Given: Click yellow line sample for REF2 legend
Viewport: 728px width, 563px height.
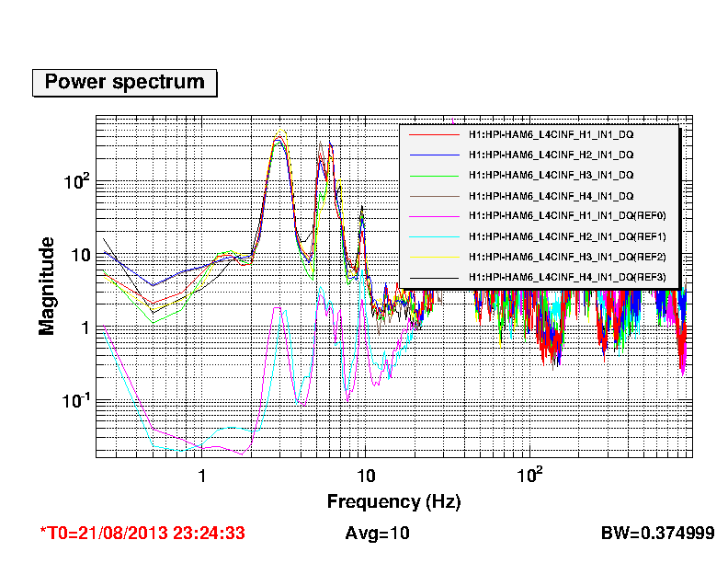Looking at the screenshot, I should pos(434,257).
